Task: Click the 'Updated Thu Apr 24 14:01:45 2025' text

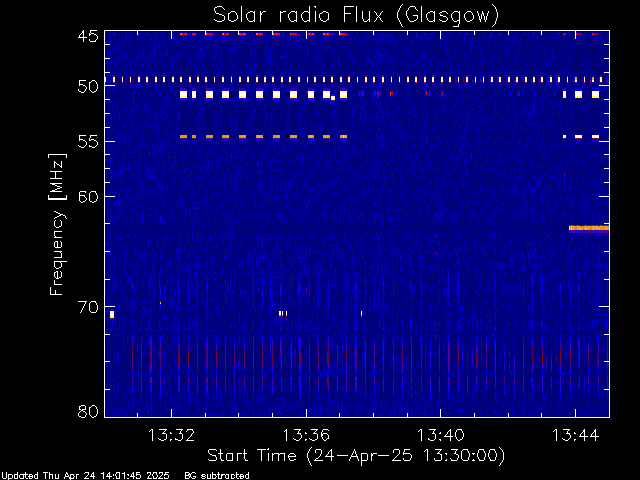Action: pos(85,476)
